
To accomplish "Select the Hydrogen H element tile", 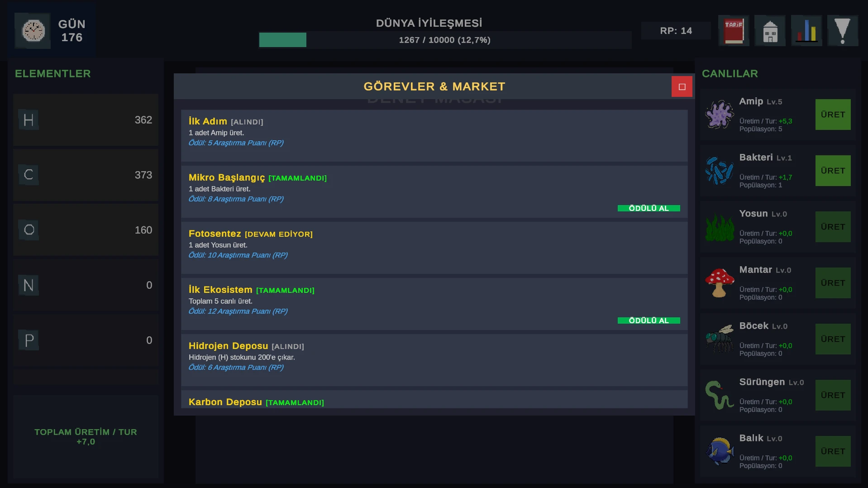I will tap(86, 120).
